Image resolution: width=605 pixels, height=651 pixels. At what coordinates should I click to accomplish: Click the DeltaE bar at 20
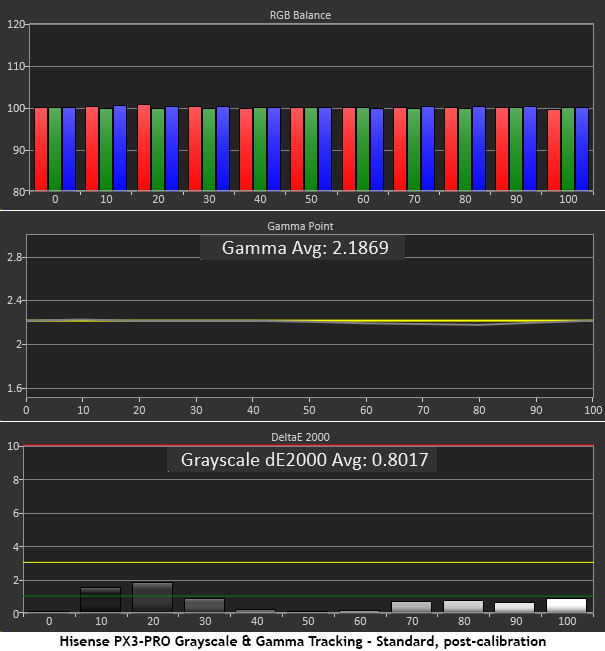(x=152, y=597)
